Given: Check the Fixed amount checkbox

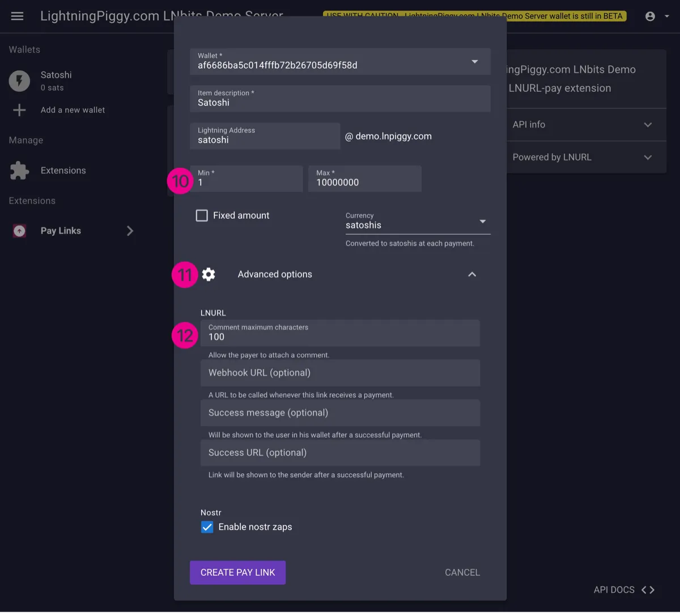Looking at the screenshot, I should 202,215.
